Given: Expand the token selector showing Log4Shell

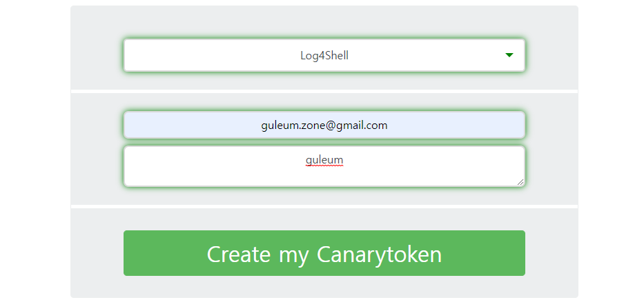Looking at the screenshot, I should point(324,55).
